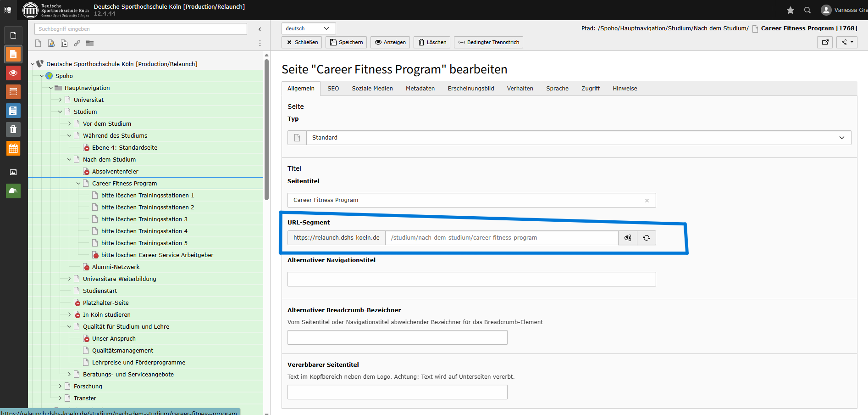Click the bookmarks star icon

pyautogui.click(x=791, y=10)
